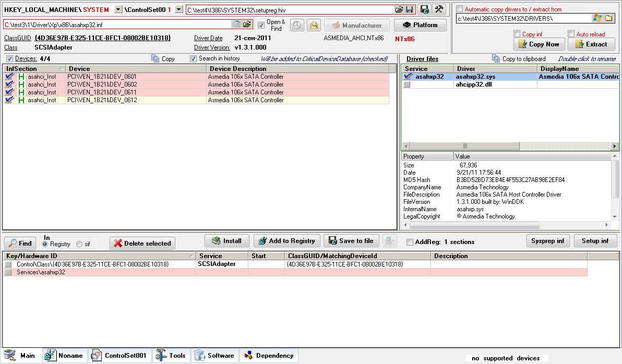This screenshot has width=622, height=364.
Task: Click InfSection column header sort arrow
Action: click(x=62, y=69)
